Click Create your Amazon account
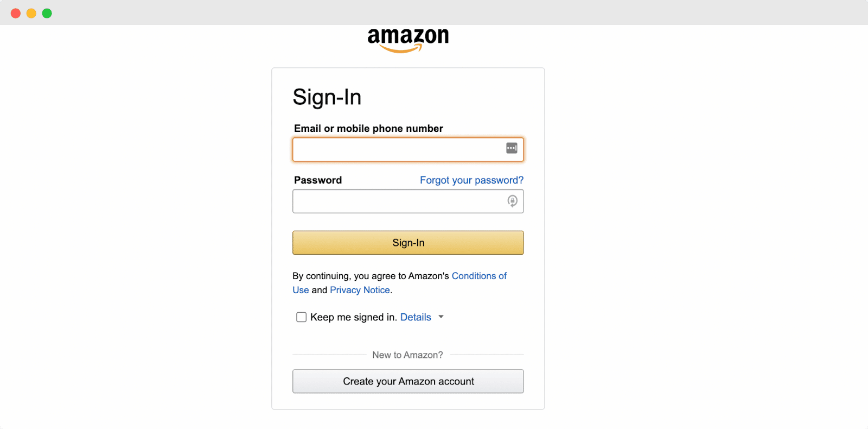This screenshot has width=868, height=429. point(407,381)
